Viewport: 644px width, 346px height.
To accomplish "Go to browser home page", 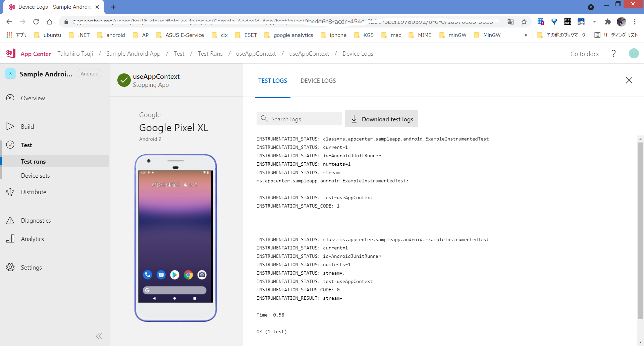I will point(49,22).
